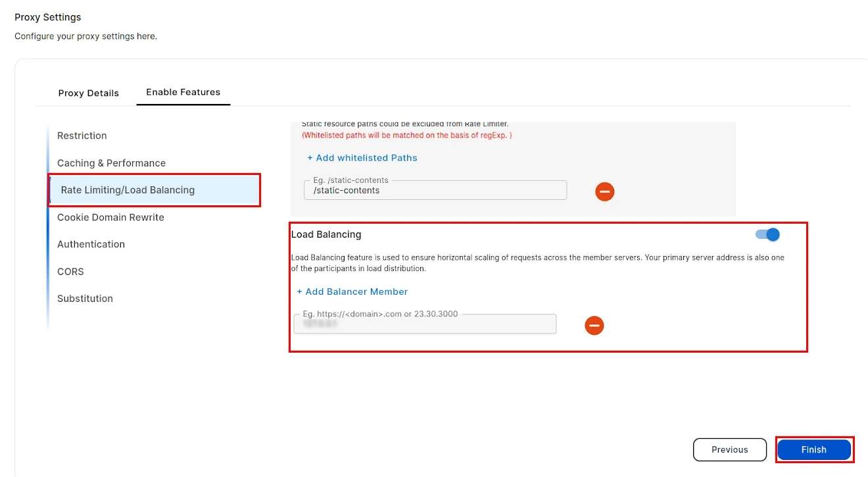Click the plus icon for Add Balancer Member
Viewport: 868px width, 477px height.
click(x=299, y=291)
